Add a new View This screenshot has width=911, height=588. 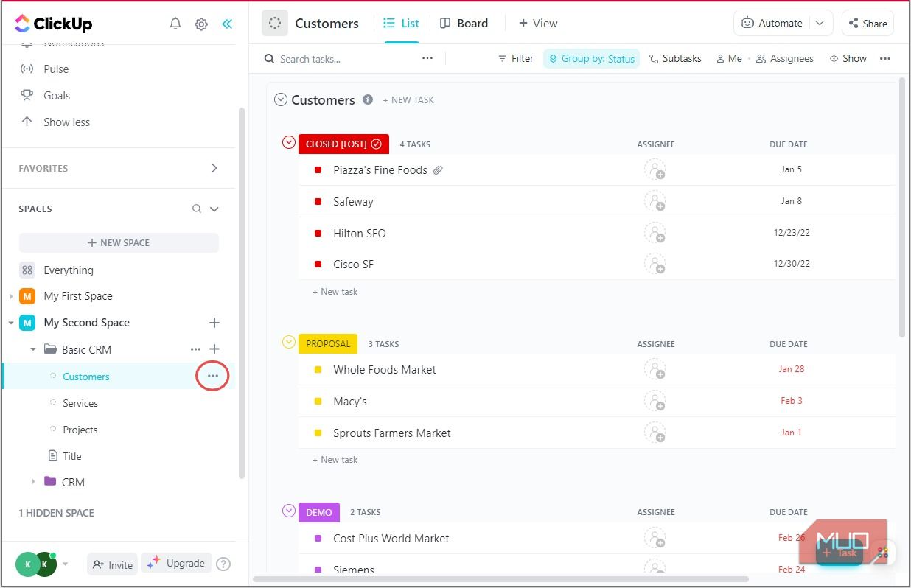(538, 24)
